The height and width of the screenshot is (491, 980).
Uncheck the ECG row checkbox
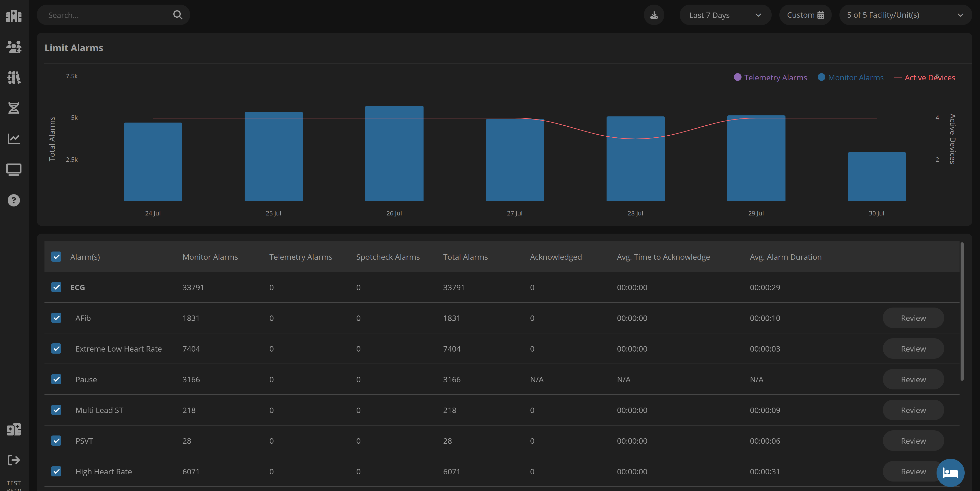click(x=56, y=287)
